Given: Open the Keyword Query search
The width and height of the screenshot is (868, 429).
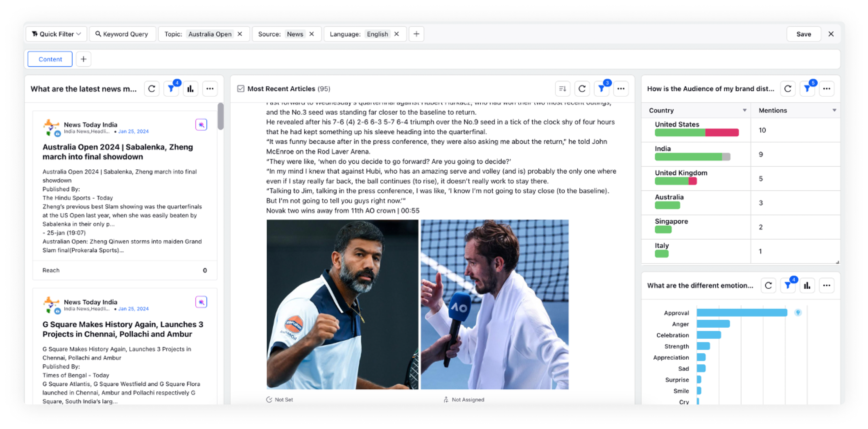Looking at the screenshot, I should point(122,34).
